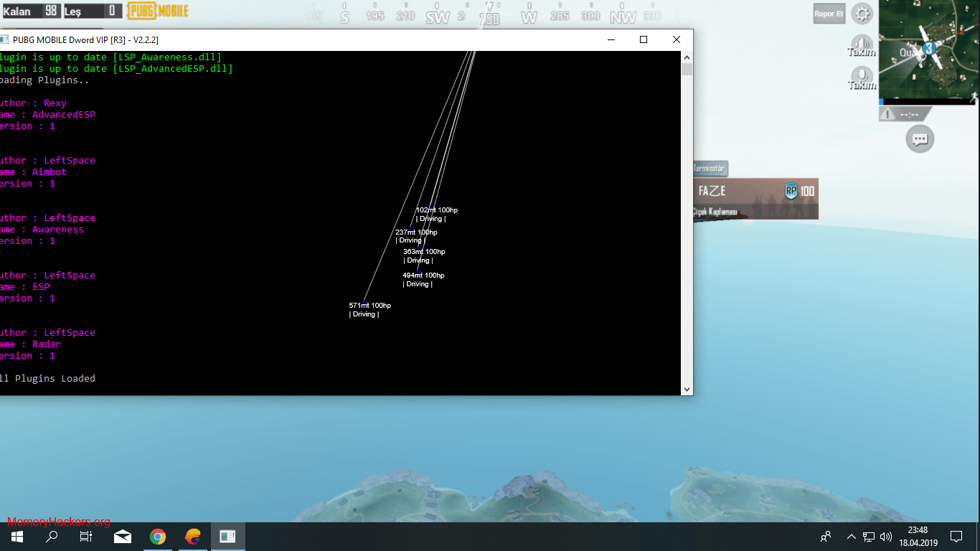Open the network icon in the tray

869,537
